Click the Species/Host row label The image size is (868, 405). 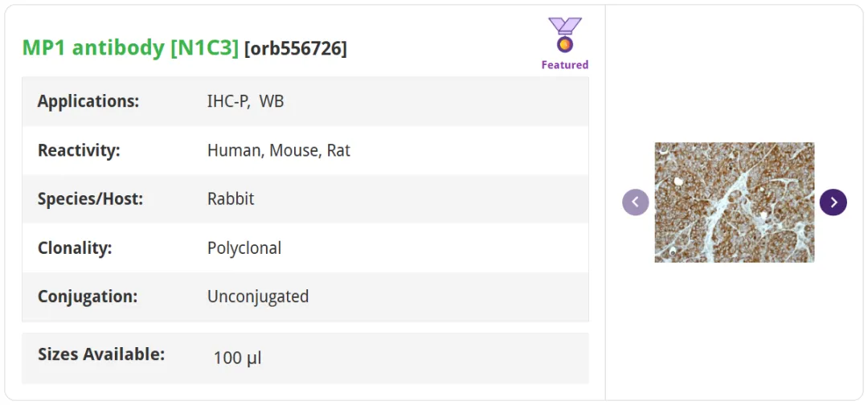coord(90,199)
